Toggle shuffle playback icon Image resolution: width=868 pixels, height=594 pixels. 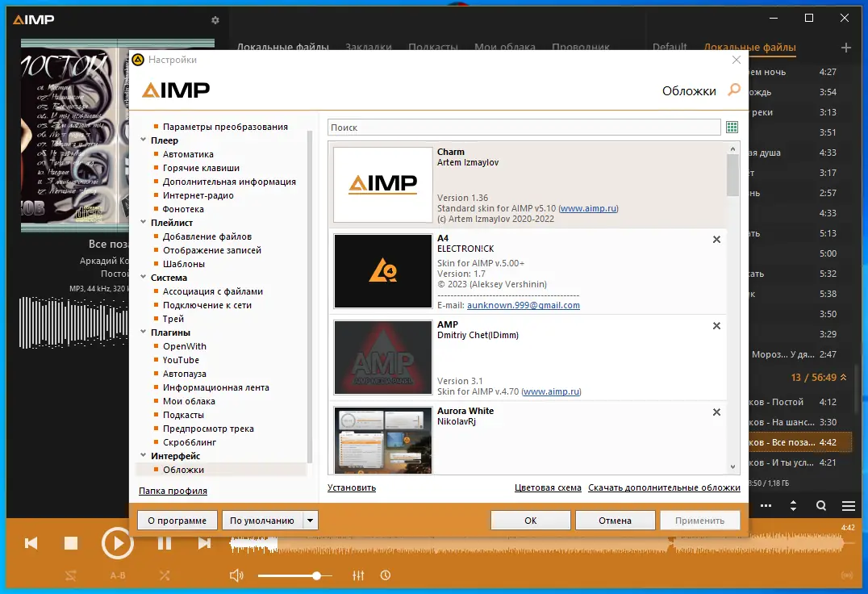pos(165,575)
